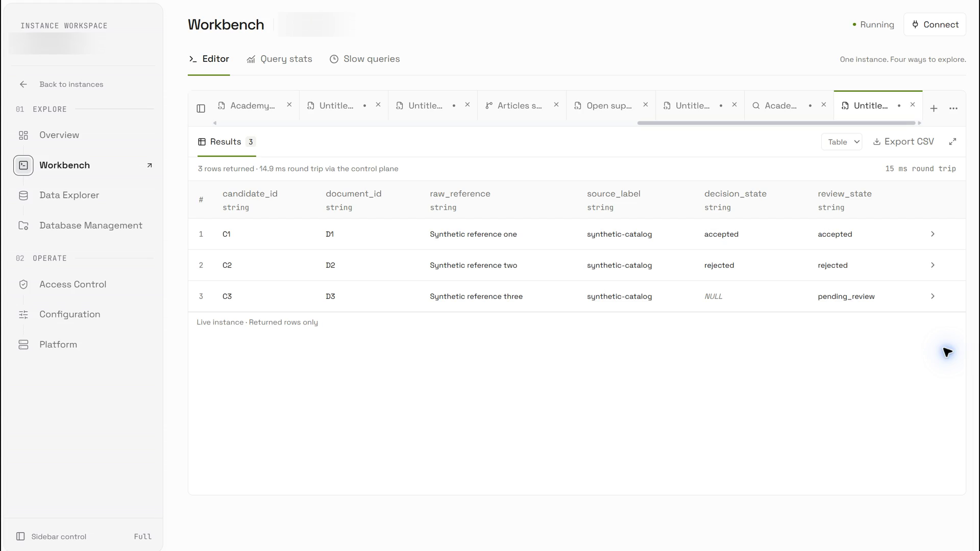Toggle Sidebar control Full mode

click(x=84, y=537)
